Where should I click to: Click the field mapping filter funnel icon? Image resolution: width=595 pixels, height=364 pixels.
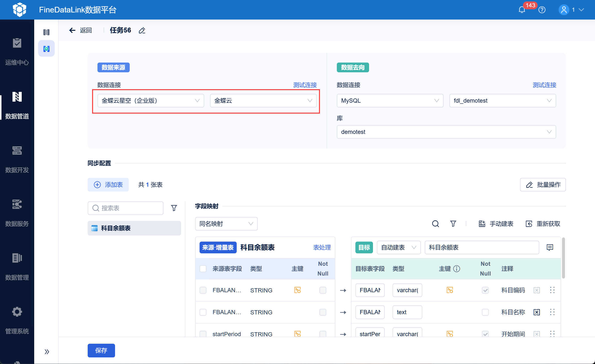coord(453,224)
